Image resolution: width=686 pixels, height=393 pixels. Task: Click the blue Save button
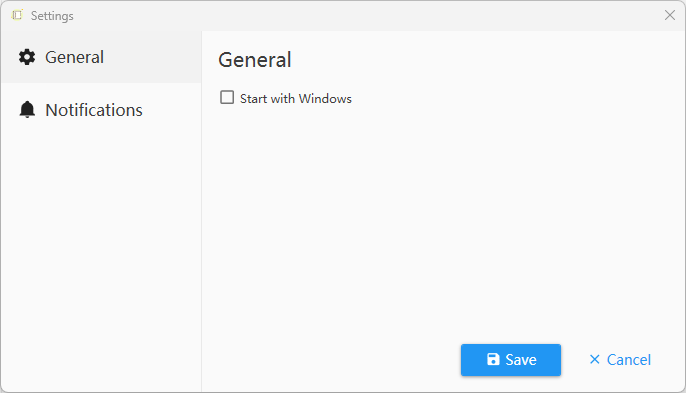pos(511,360)
